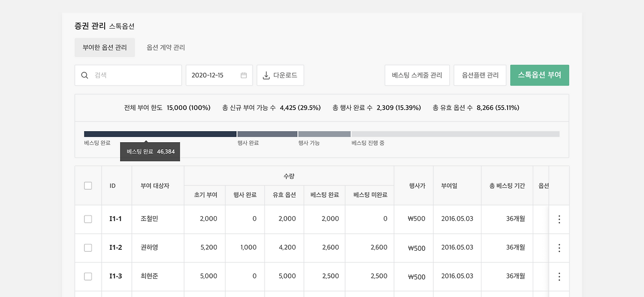Check the checkbox for 조철민's row
This screenshot has height=297, width=644.
[88, 219]
